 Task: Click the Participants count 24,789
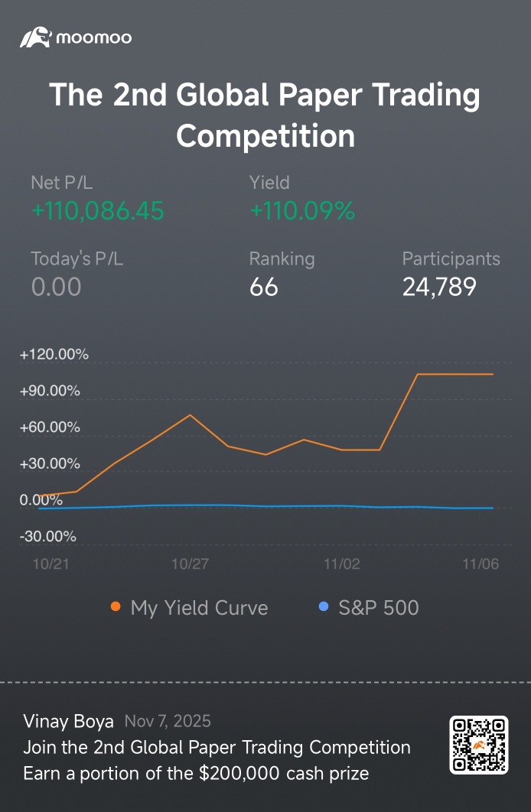[x=439, y=287]
